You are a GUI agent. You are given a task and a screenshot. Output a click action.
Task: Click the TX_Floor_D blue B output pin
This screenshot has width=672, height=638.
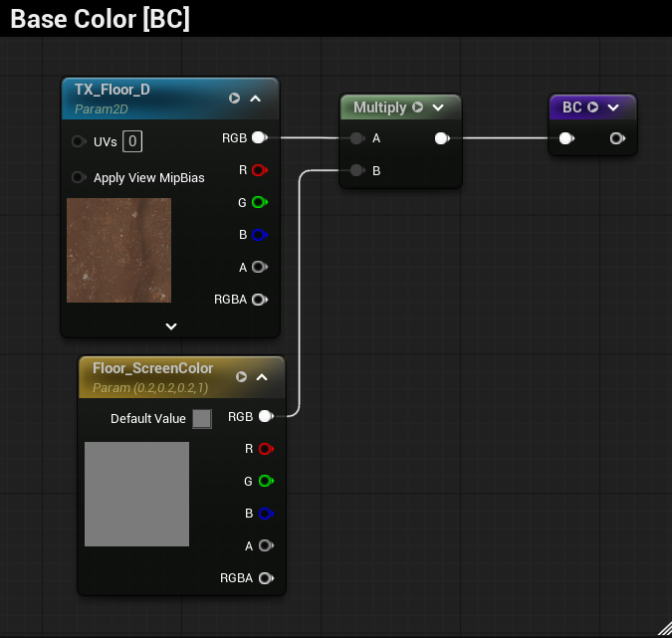point(259,235)
